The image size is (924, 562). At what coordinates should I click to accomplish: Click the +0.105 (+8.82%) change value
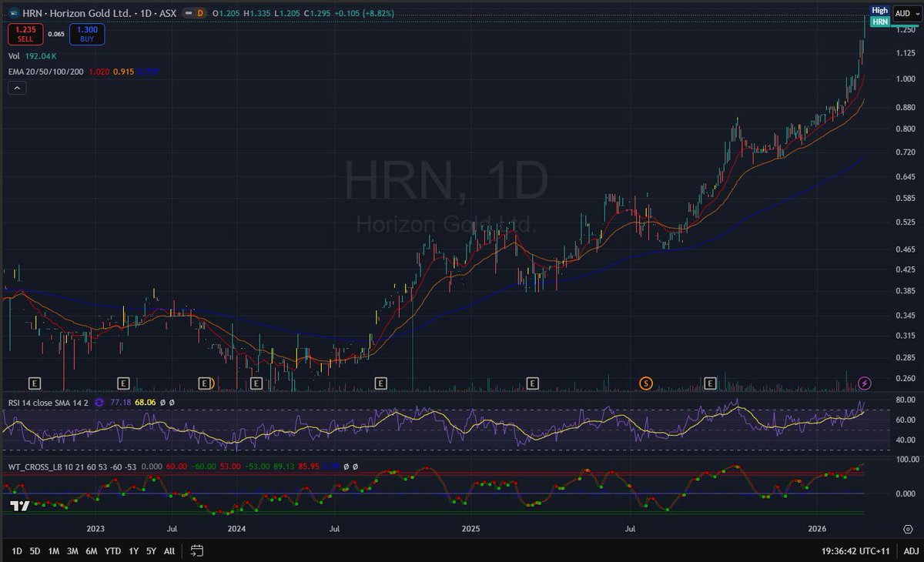click(365, 13)
